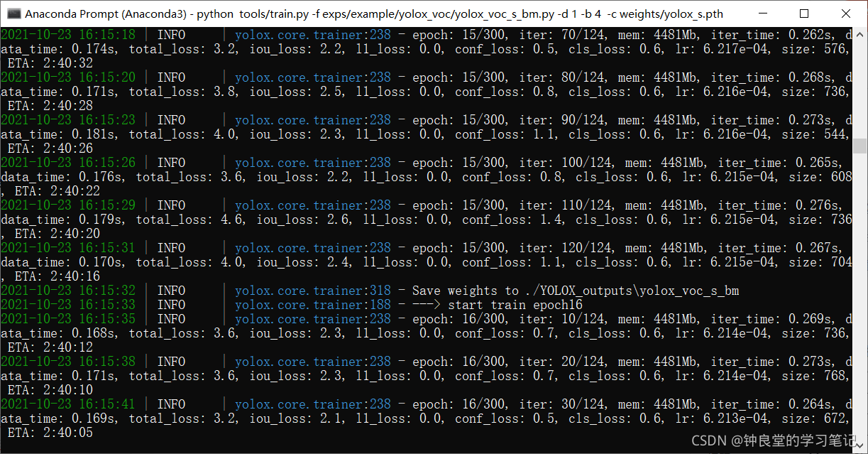Click 'iter: 90/124' in the log
This screenshot has height=454, width=868.
pyautogui.click(x=561, y=120)
